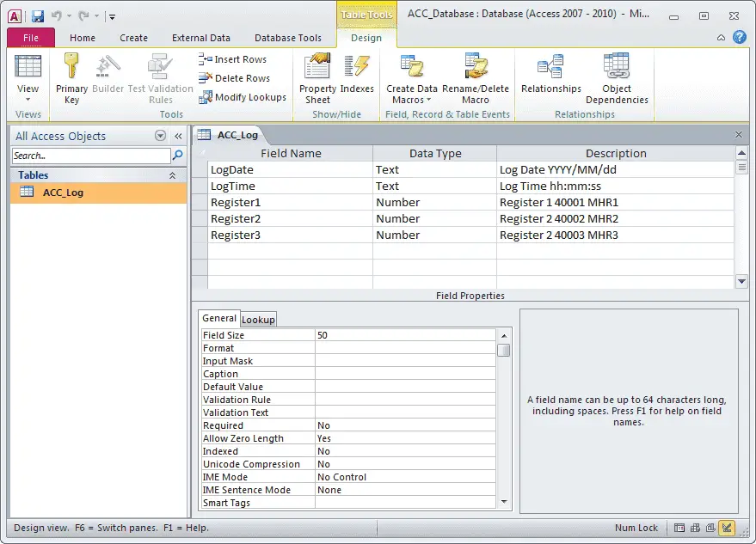Open Customize Quick Access Toolbar dropdown
Viewport: 756px width, 544px height.
pos(112,17)
